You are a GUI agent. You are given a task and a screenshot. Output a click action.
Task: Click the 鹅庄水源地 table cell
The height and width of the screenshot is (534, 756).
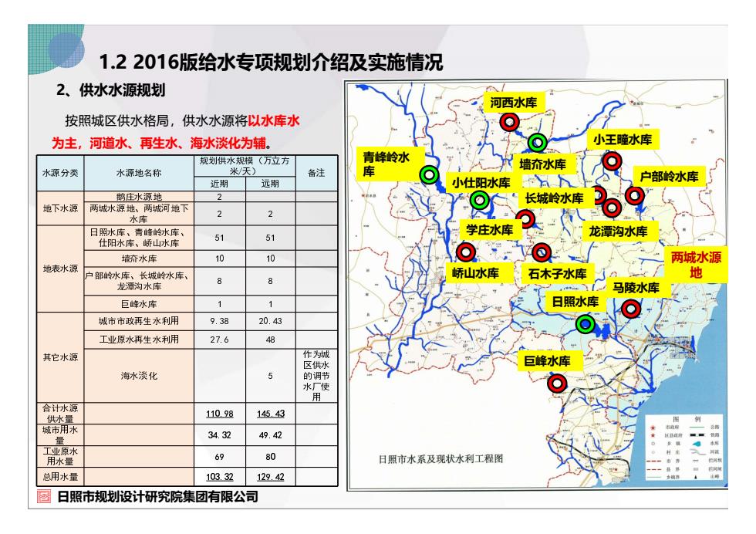(x=139, y=197)
